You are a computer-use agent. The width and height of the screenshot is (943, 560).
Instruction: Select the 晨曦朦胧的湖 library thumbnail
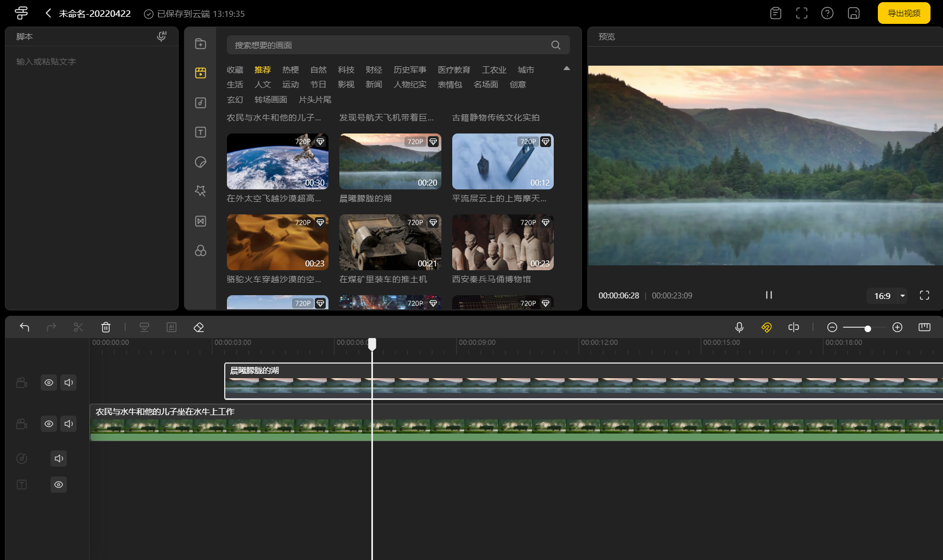pos(390,161)
